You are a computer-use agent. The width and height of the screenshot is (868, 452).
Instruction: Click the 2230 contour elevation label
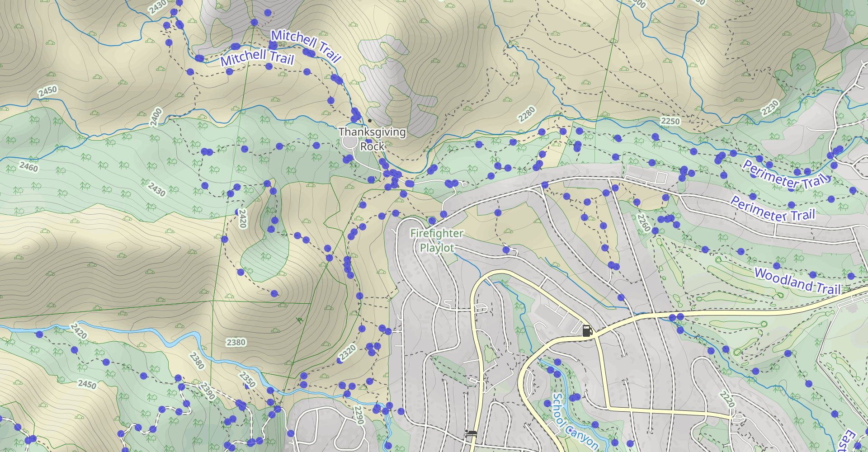(770, 108)
